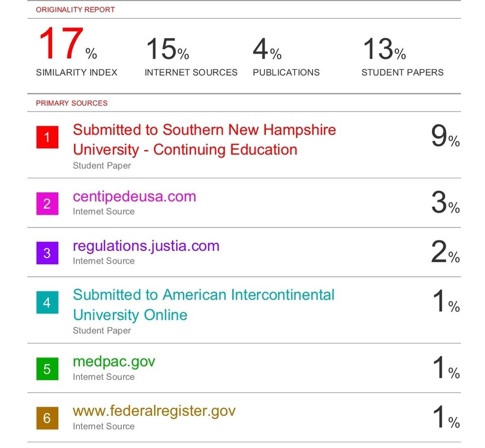Open the medpac.gov source link
485x448 pixels.
click(114, 362)
